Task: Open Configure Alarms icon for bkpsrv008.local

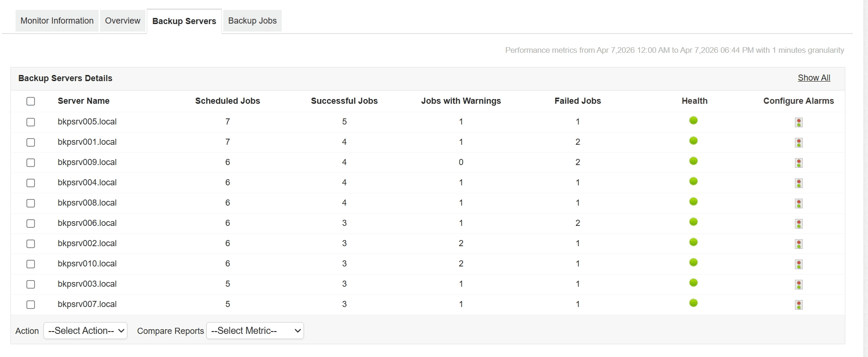Action: (799, 204)
